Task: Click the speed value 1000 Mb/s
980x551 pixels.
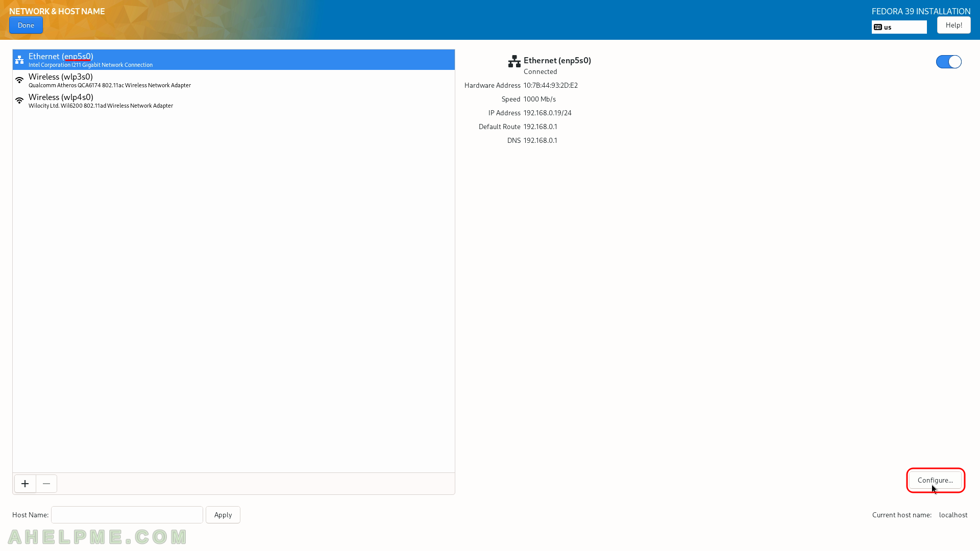Action: pyautogui.click(x=540, y=99)
